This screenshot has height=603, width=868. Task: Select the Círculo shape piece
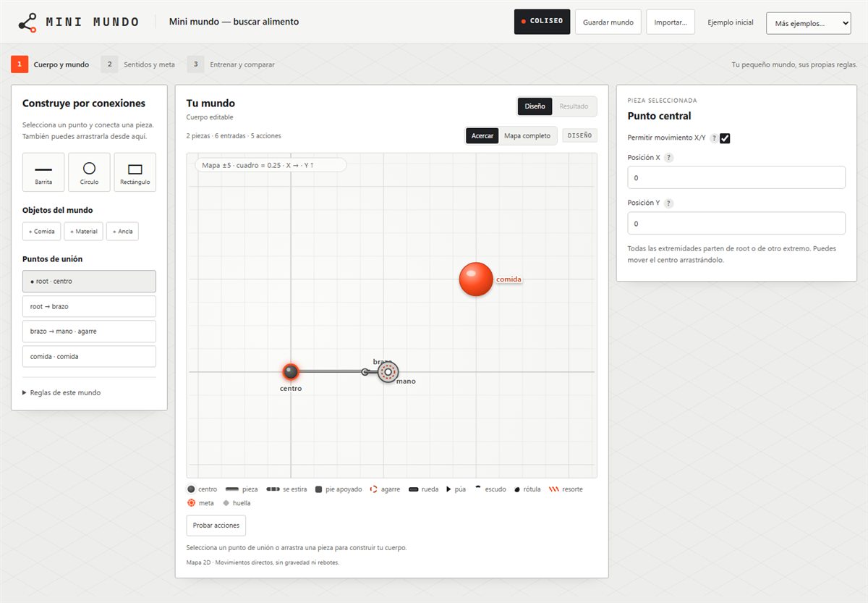click(89, 172)
